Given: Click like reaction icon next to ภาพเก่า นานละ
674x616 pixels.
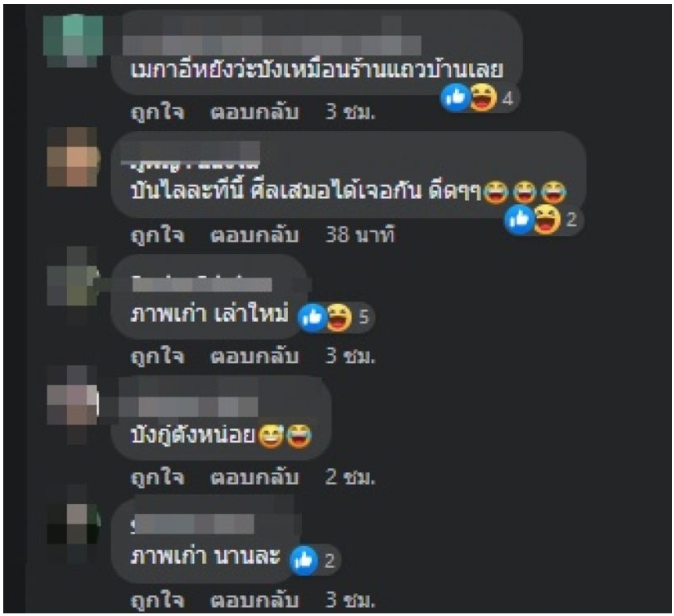Looking at the screenshot, I should coord(304,560).
